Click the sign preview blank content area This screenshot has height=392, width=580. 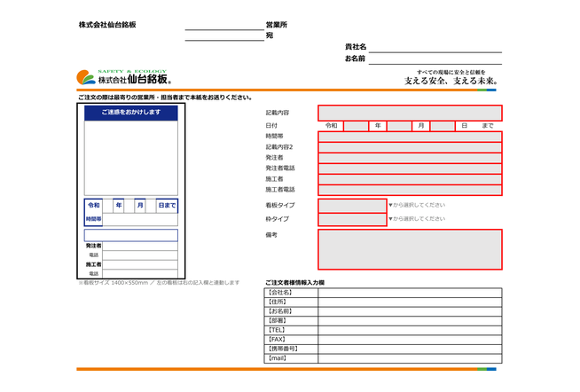pos(131,158)
